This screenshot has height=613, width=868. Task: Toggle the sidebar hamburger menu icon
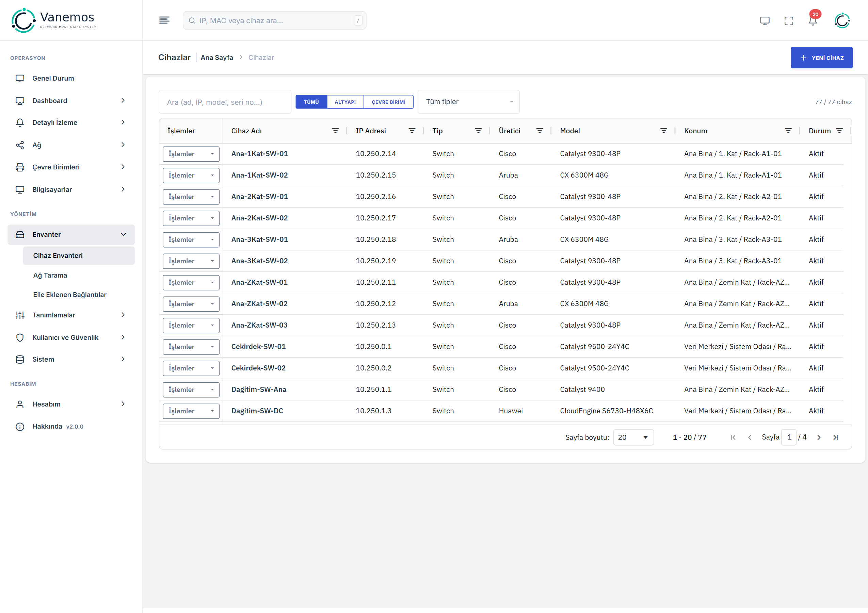pyautogui.click(x=164, y=20)
